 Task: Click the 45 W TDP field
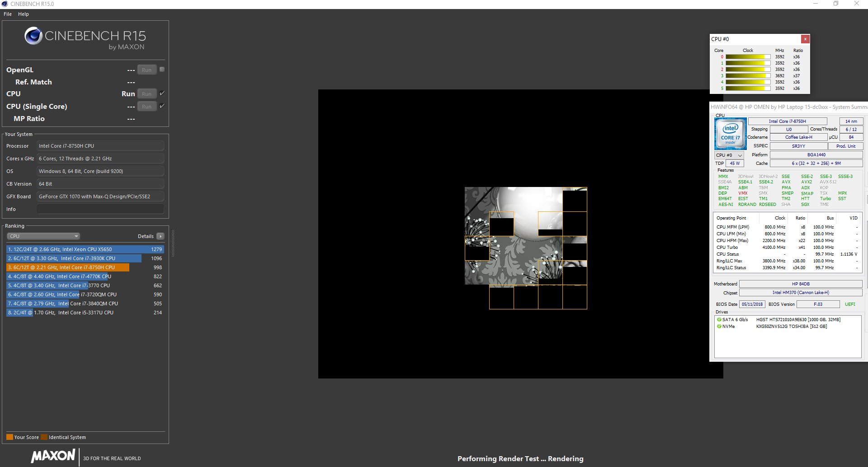pos(735,163)
